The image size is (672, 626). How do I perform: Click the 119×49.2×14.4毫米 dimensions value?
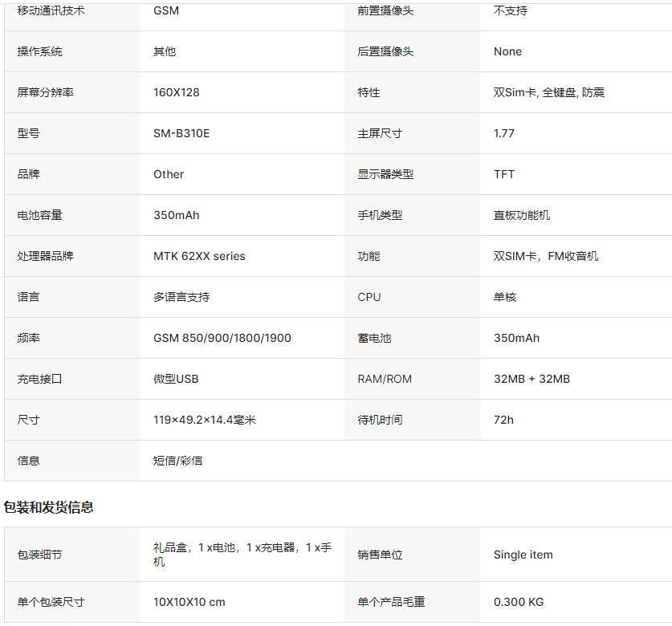click(x=205, y=420)
